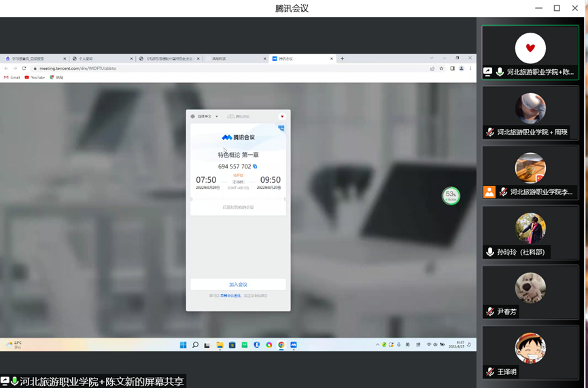Screen dimensions: 588x388
Task: Click the Chrome icon on the taskbar
Action: [x=281, y=345]
